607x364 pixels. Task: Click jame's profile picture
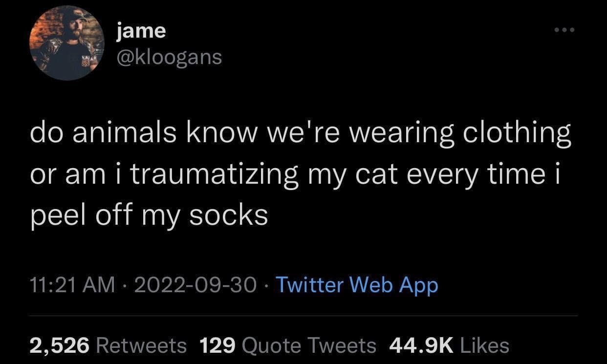click(67, 43)
